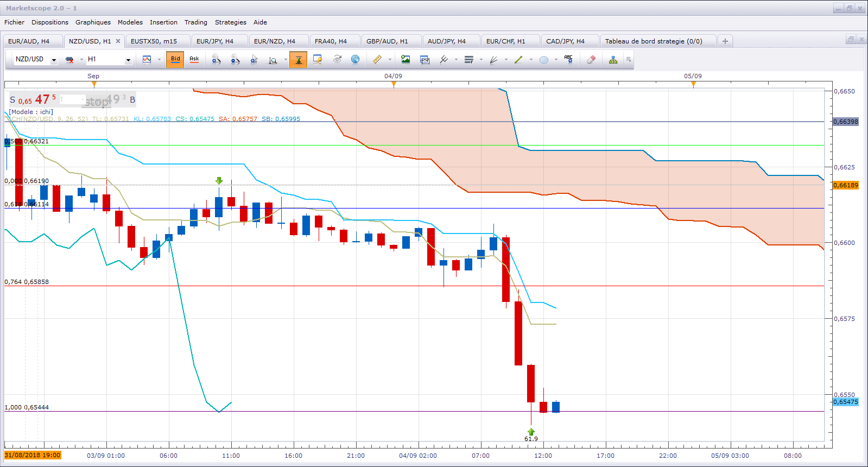The image size is (868, 467).
Task: Switch to the FRA40, H4 tab
Action: point(335,41)
